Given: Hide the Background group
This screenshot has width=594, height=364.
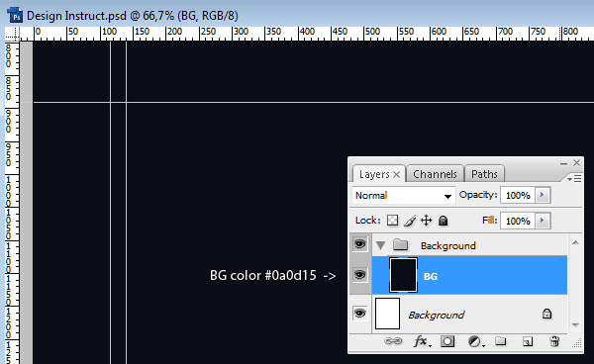Looking at the screenshot, I should click(x=359, y=244).
